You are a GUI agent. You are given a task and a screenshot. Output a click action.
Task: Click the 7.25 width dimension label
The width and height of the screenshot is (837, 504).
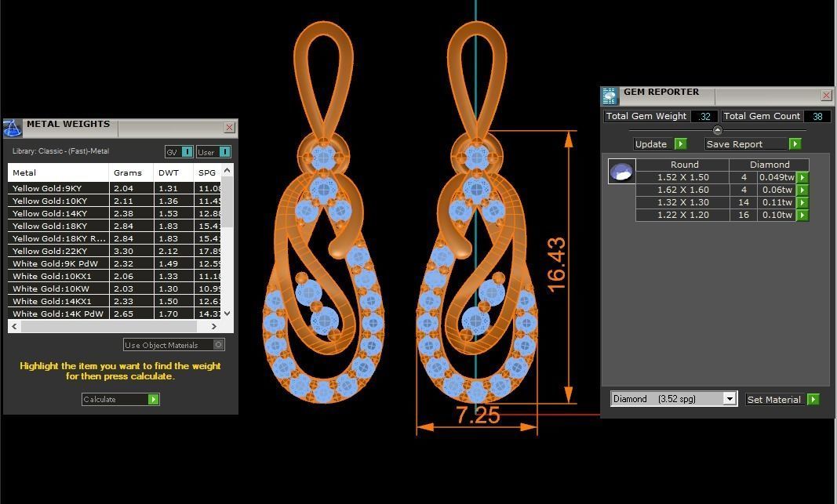[478, 415]
